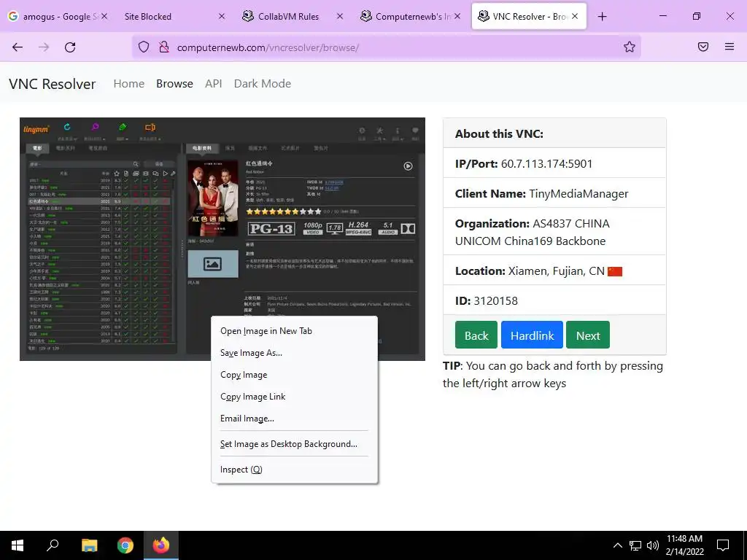Image resolution: width=747 pixels, height=560 pixels.
Task: Open Windows taskbar search
Action: pos(53,545)
